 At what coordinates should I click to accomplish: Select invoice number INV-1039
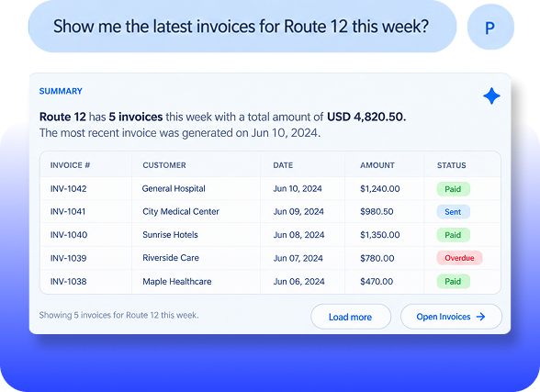pyautogui.click(x=69, y=258)
